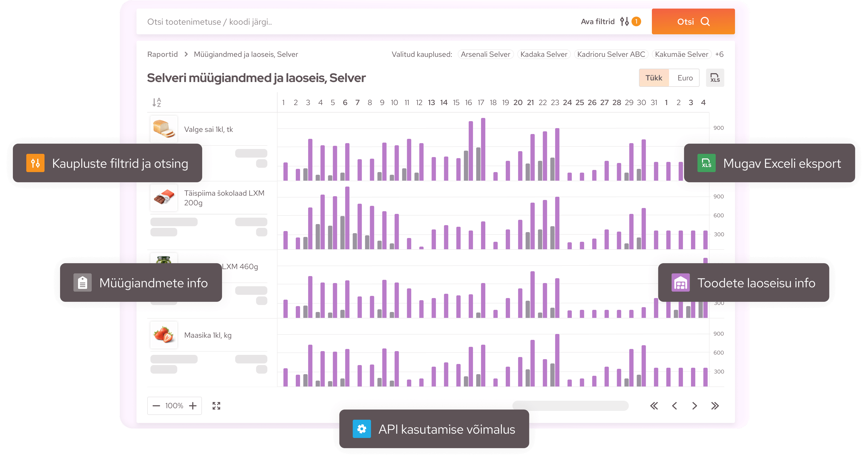Image resolution: width=868 pixels, height=461 pixels.
Task: Go to previous page with left chevron
Action: tap(674, 406)
